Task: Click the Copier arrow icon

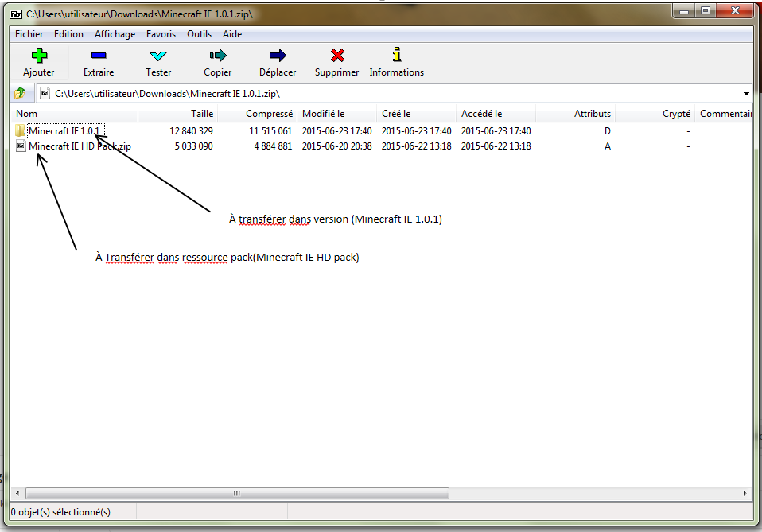Action: tap(218, 56)
